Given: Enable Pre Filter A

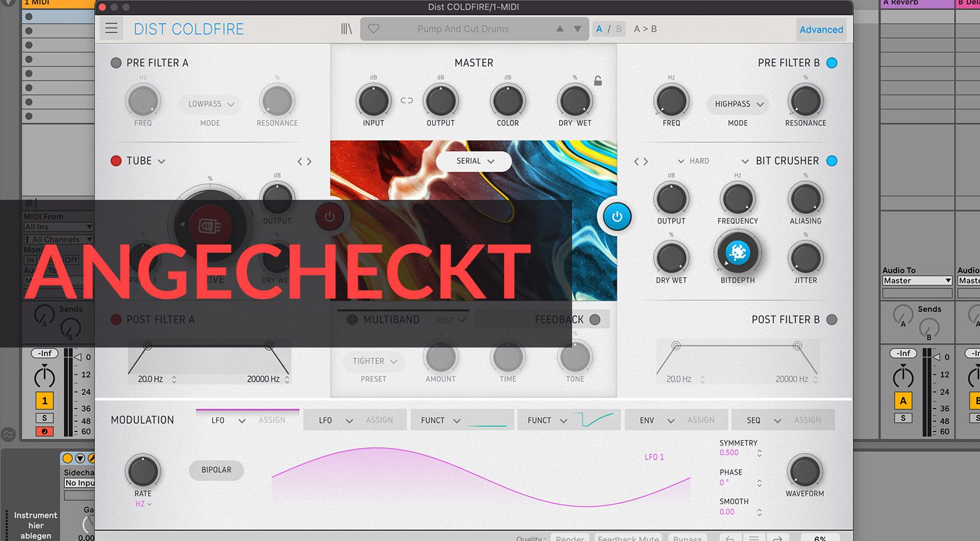Looking at the screenshot, I should pos(116,63).
